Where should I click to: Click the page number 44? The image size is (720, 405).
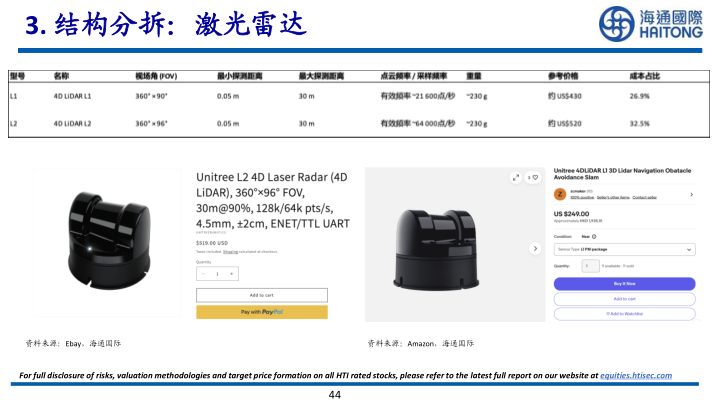coord(335,394)
